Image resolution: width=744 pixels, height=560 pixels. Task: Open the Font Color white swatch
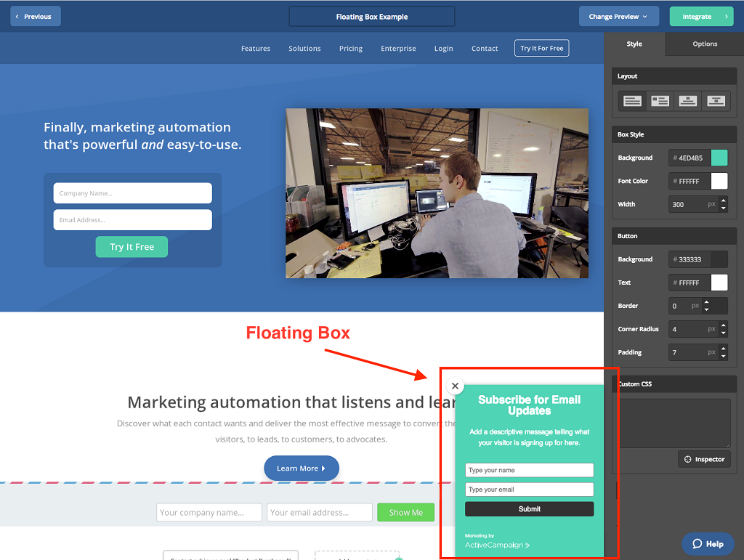click(x=719, y=181)
